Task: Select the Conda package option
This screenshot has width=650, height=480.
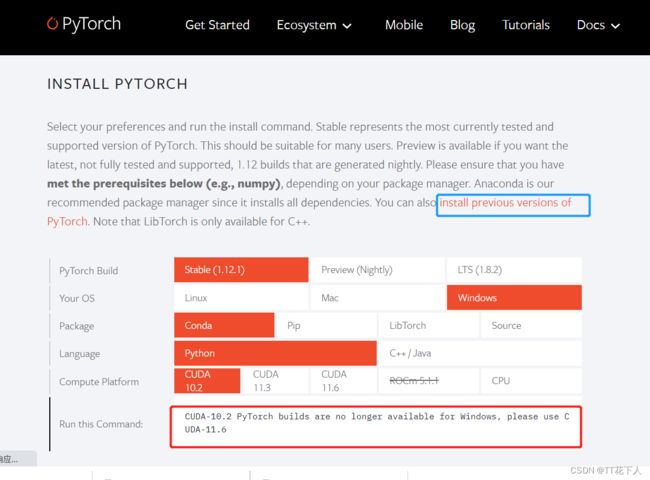Action: 224,325
